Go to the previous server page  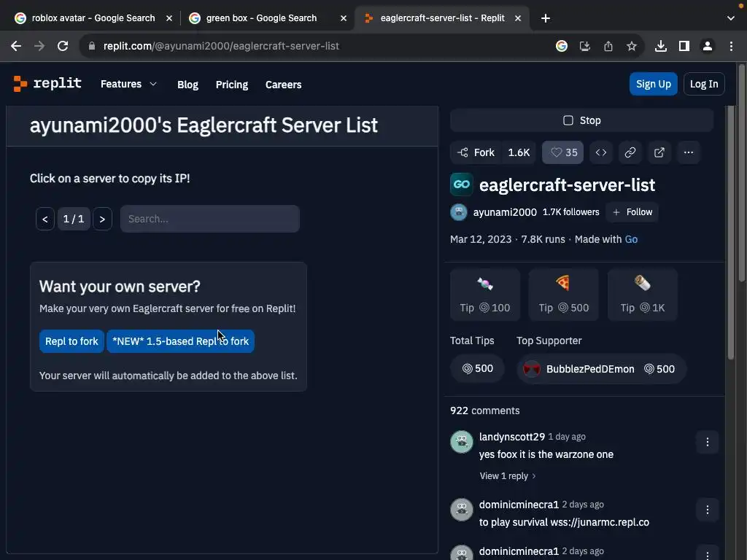pos(44,219)
